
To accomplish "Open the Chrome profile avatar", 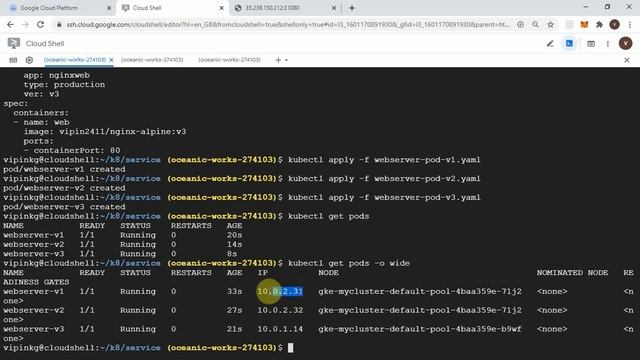I will (x=614, y=24).
